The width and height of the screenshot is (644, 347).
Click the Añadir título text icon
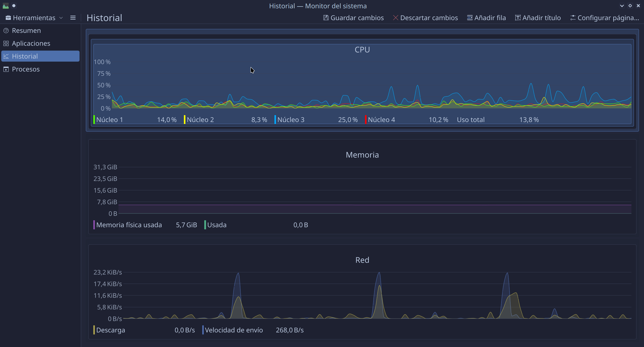(518, 18)
